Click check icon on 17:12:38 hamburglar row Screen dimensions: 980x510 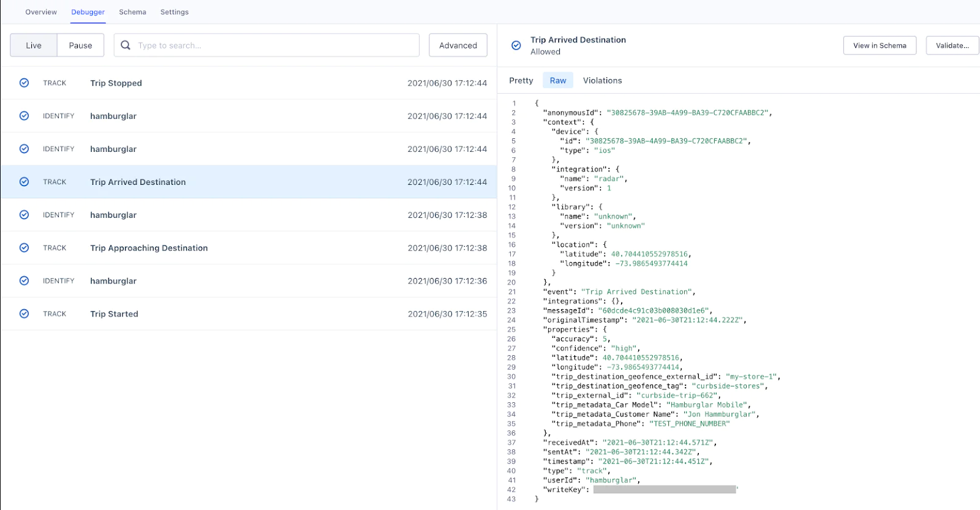tap(24, 215)
